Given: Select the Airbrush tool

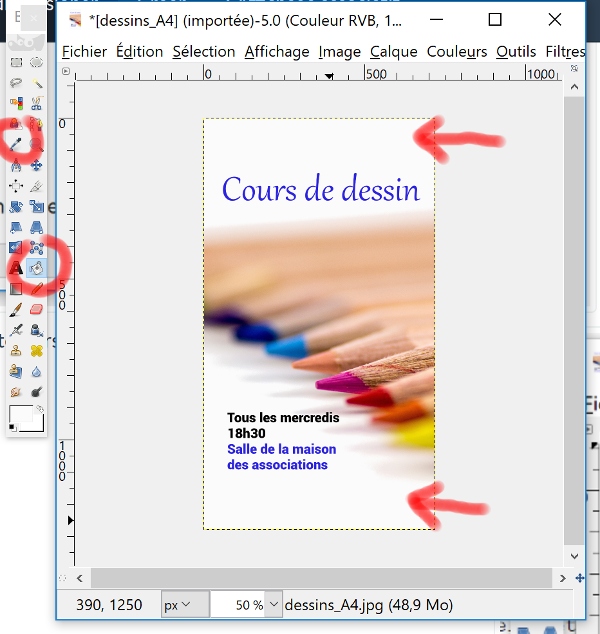Looking at the screenshot, I should (16, 330).
